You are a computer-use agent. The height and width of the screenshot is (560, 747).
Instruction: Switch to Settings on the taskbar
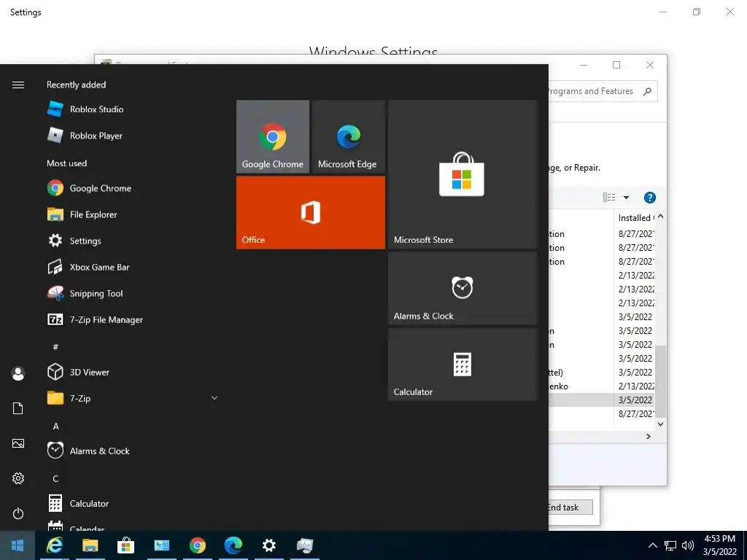pos(268,545)
